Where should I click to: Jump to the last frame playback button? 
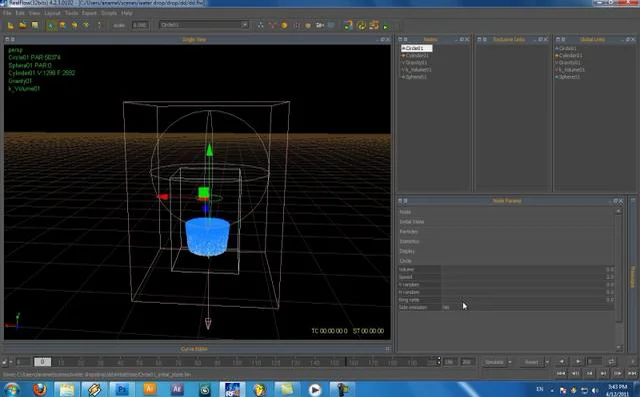point(632,373)
